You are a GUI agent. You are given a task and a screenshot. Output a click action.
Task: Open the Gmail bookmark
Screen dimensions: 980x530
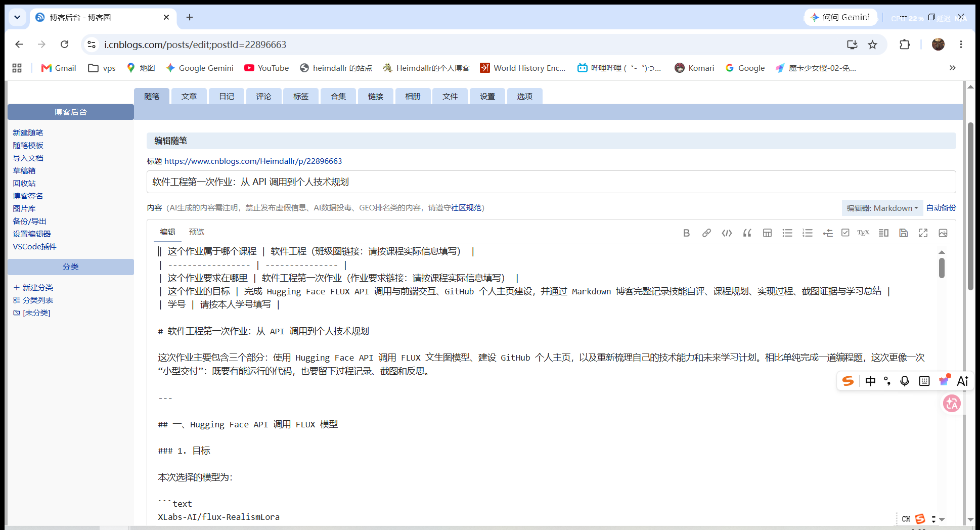[59, 68]
